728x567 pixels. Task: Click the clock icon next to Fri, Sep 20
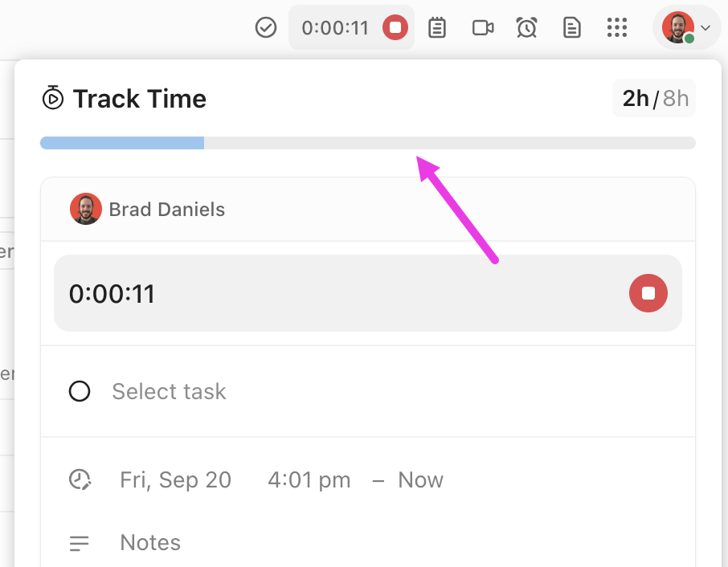pos(80,479)
